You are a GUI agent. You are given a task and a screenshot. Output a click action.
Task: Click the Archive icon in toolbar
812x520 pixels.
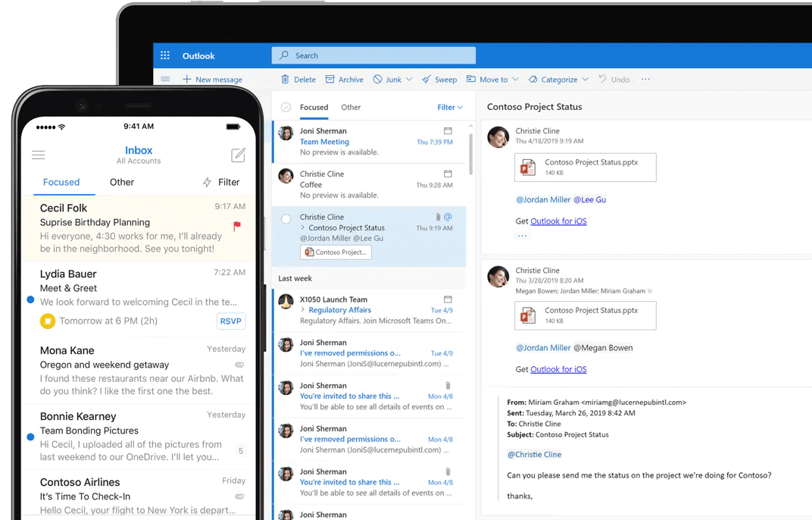point(329,80)
